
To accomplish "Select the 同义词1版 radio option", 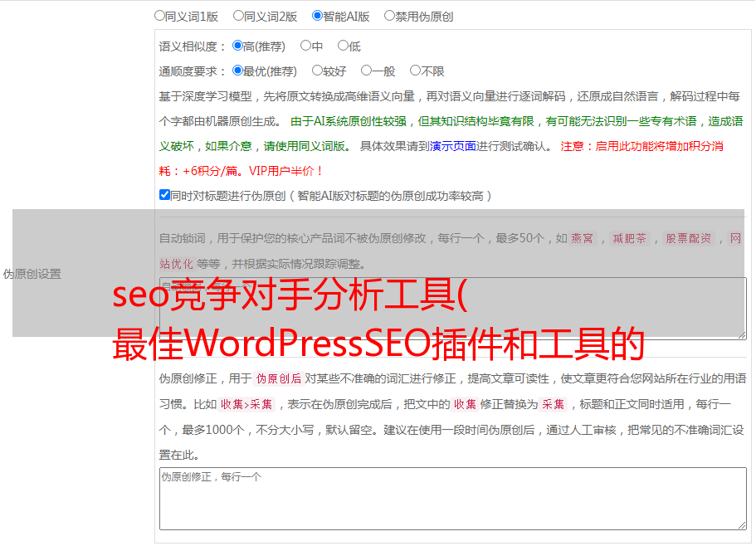I will [159, 16].
